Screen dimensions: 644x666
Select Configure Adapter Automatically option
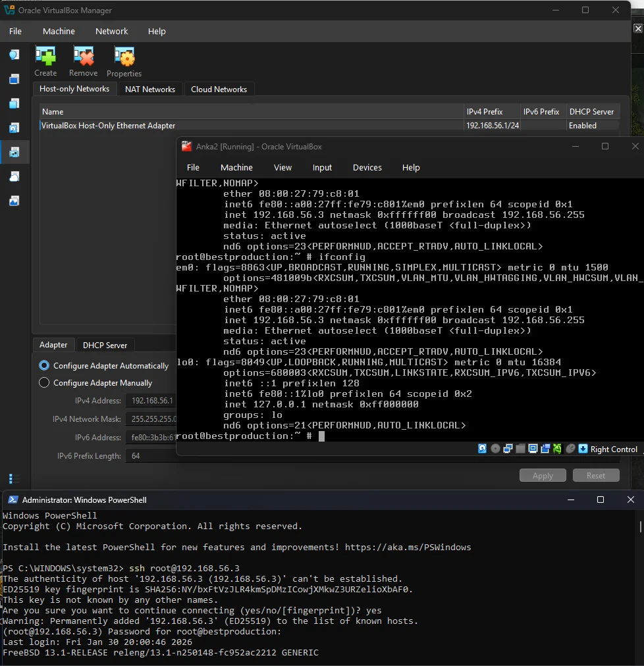tap(44, 366)
